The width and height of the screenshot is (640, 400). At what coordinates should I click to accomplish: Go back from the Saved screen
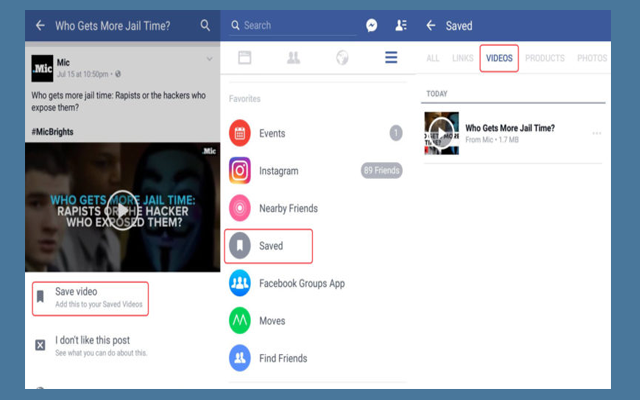click(431, 25)
